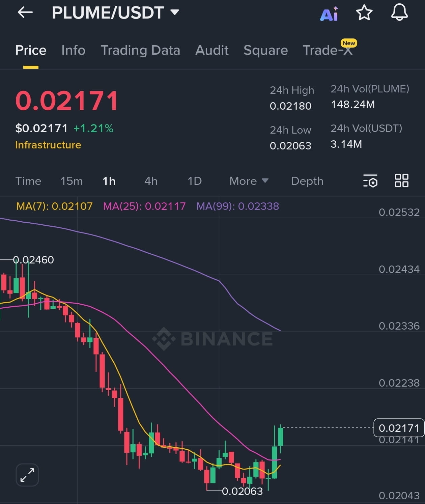Select the Price tab
The image size is (425, 504).
[31, 50]
